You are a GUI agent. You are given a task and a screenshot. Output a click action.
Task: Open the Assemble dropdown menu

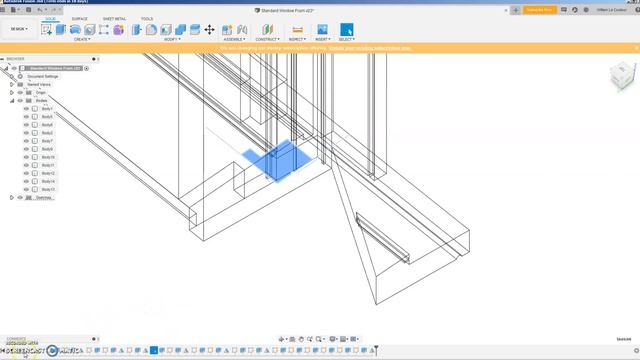[x=234, y=39]
